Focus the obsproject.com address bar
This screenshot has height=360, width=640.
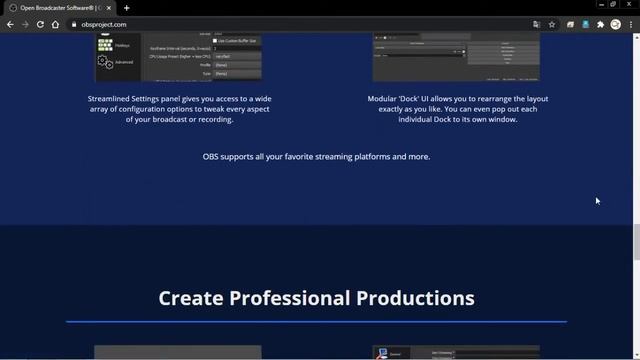(302, 24)
